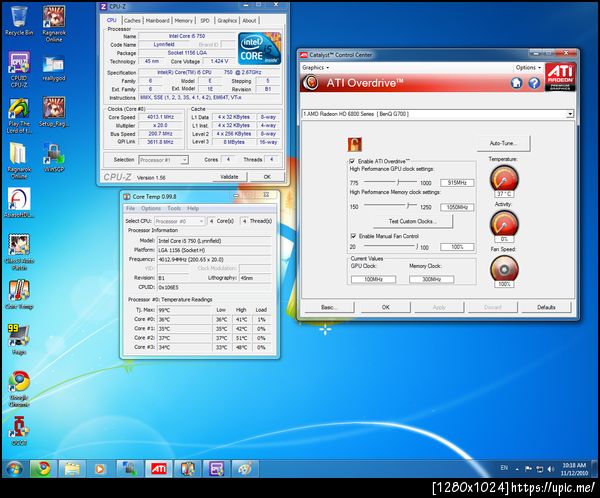The width and height of the screenshot is (600, 498).
Task: Switch to the CPU-Z Mainboard tab
Action: (157, 21)
